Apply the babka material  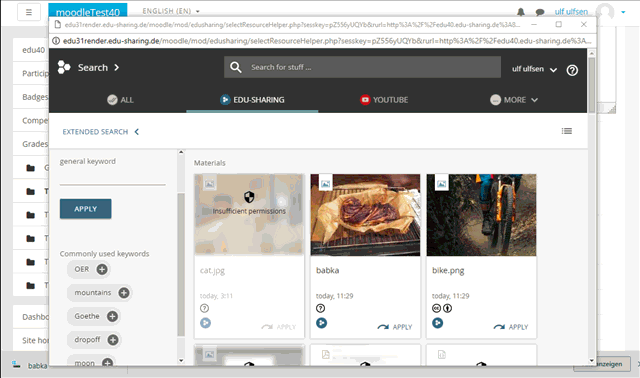pyautogui.click(x=395, y=327)
